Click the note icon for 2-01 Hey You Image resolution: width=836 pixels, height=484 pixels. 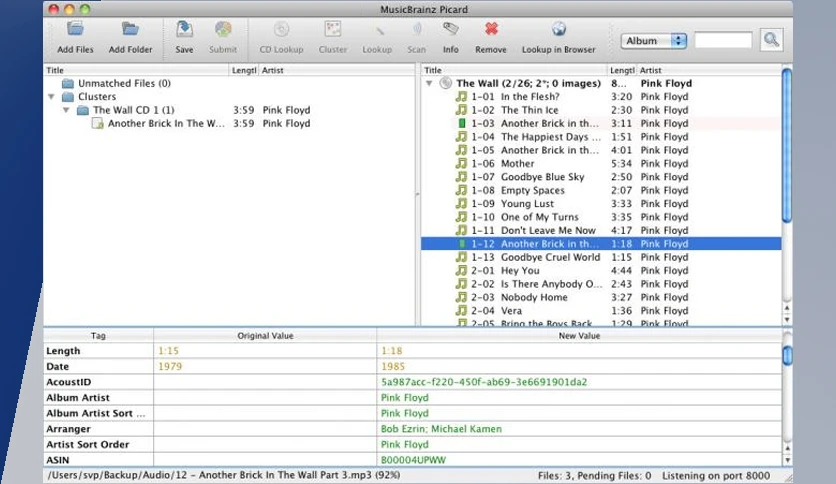pos(461,271)
